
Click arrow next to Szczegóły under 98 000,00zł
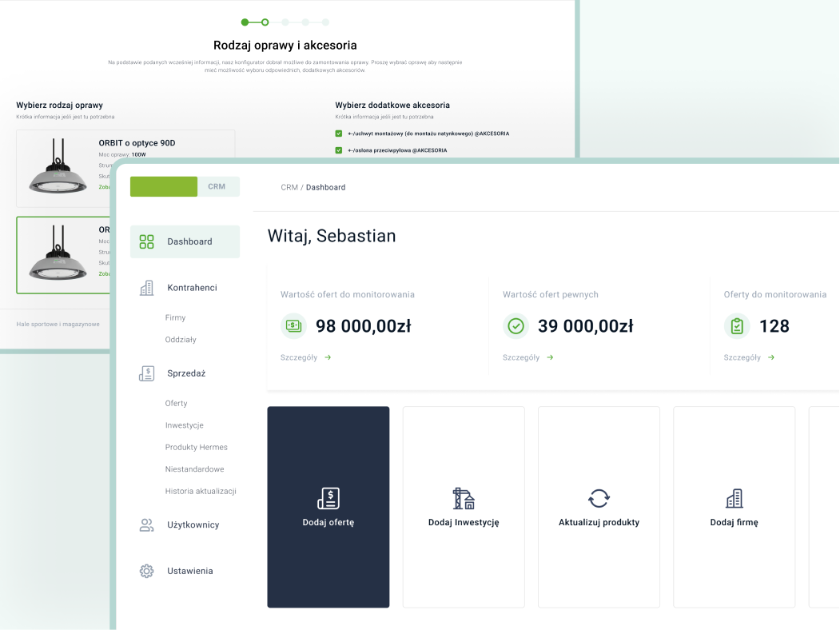point(328,357)
